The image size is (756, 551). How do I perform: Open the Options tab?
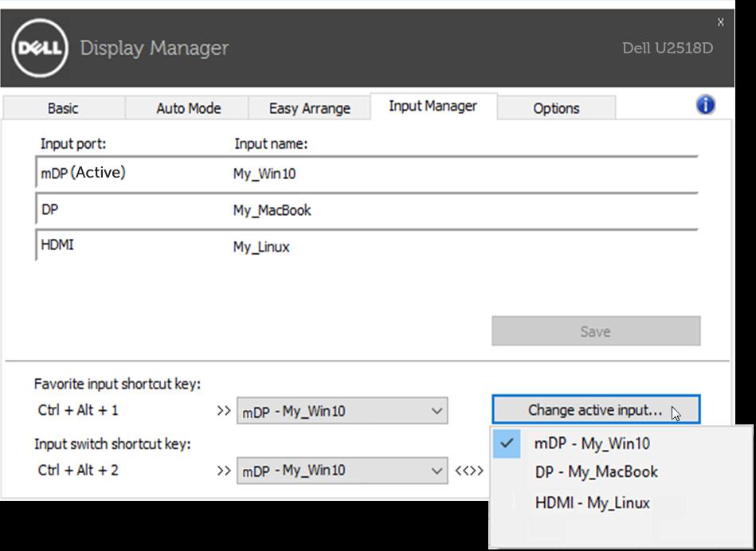[x=556, y=108]
